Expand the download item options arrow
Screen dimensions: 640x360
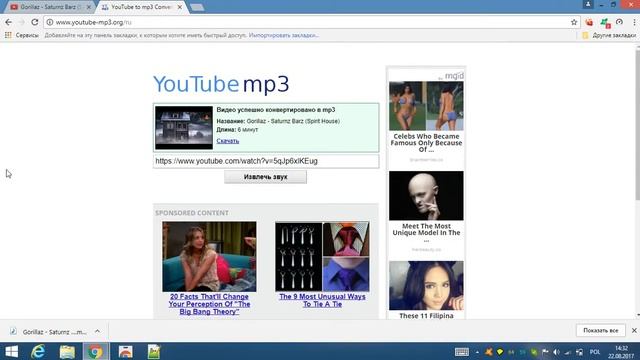click(97, 331)
